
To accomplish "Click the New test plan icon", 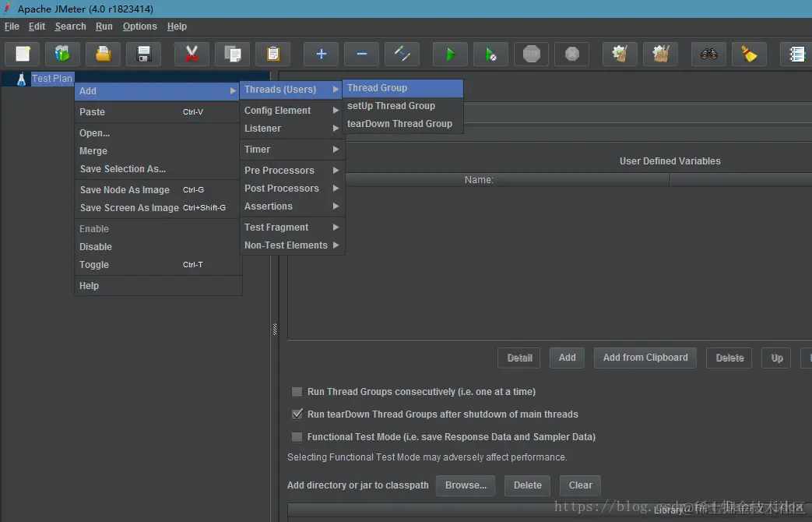I will 23,54.
